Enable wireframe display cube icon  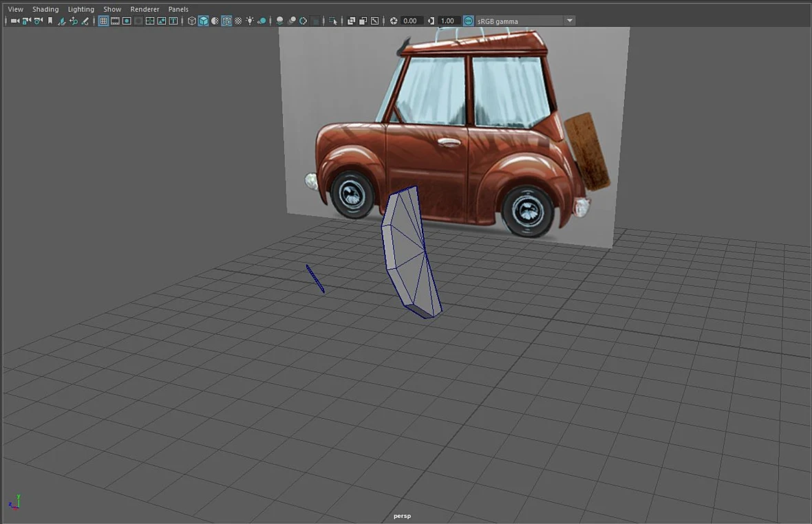191,21
